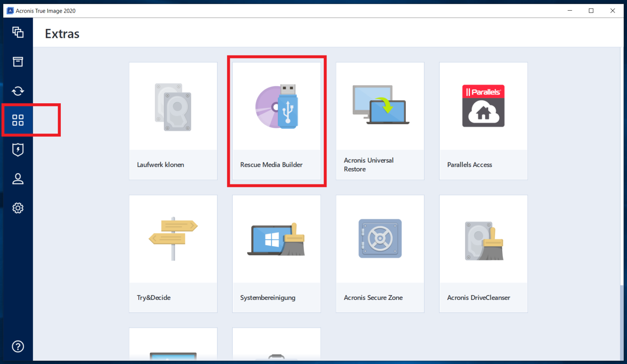Open the Sync section in sidebar
This screenshot has height=364, width=627.
click(18, 91)
